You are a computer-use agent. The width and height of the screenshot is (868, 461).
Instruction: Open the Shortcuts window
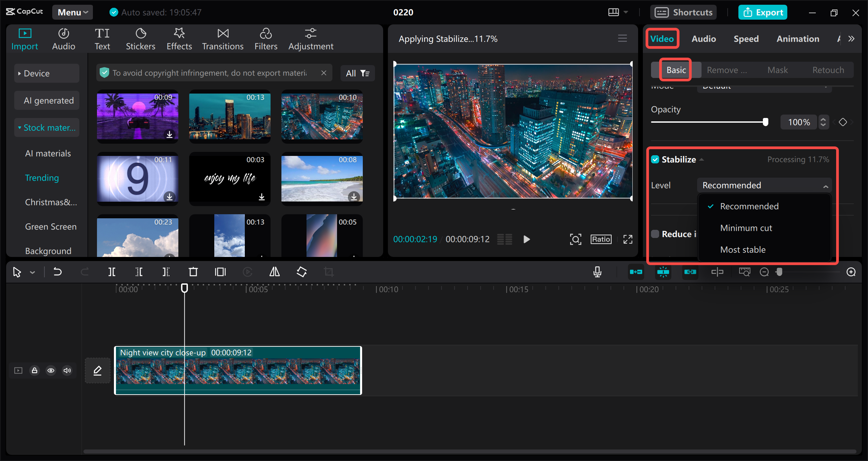(684, 12)
